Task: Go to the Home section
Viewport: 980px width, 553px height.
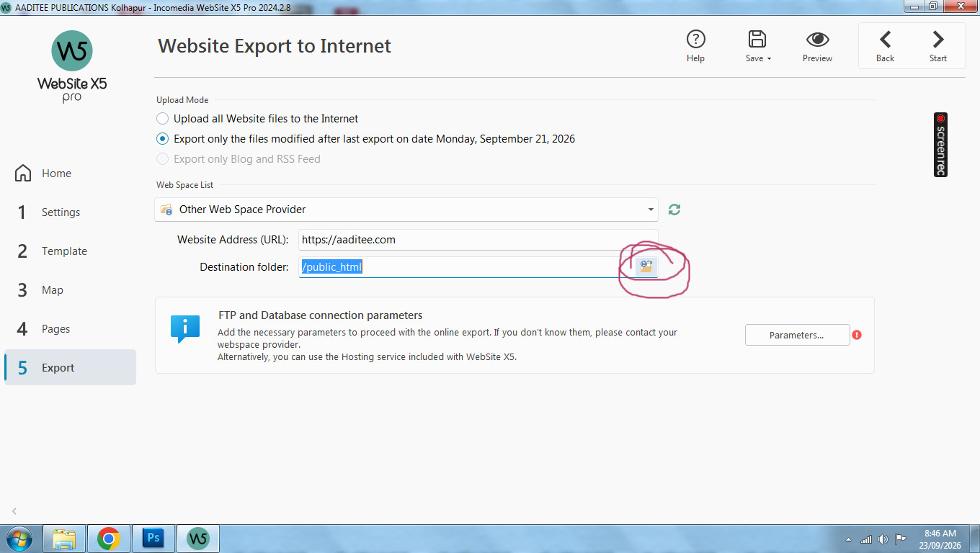Action: pos(70,174)
